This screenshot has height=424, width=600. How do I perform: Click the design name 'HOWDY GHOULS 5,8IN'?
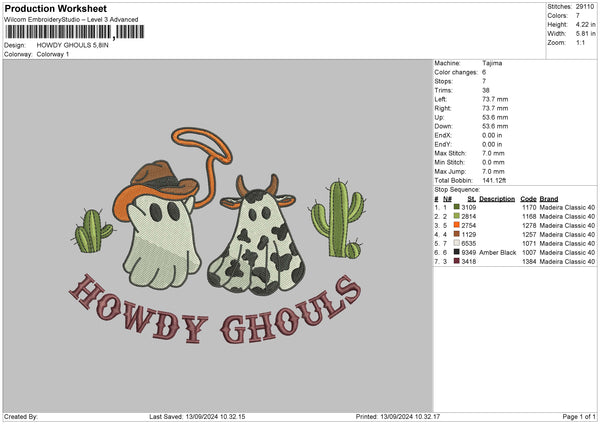[73, 45]
